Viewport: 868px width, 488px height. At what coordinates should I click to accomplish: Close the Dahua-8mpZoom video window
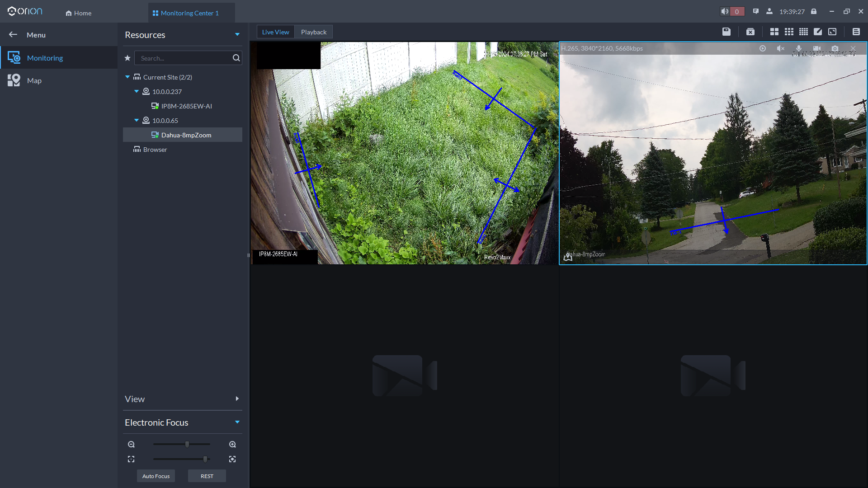853,48
